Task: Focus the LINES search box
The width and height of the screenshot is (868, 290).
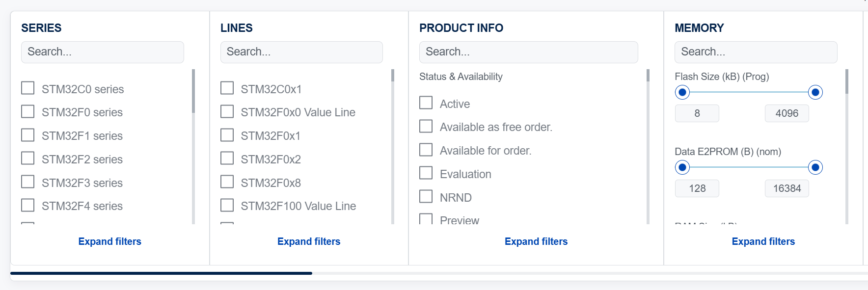Action: tap(301, 52)
